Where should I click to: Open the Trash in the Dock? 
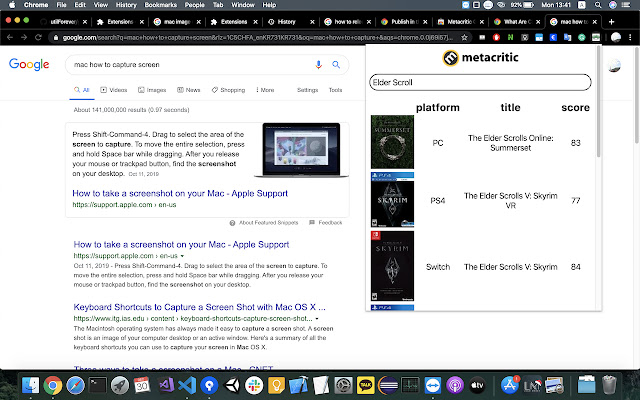[609, 385]
